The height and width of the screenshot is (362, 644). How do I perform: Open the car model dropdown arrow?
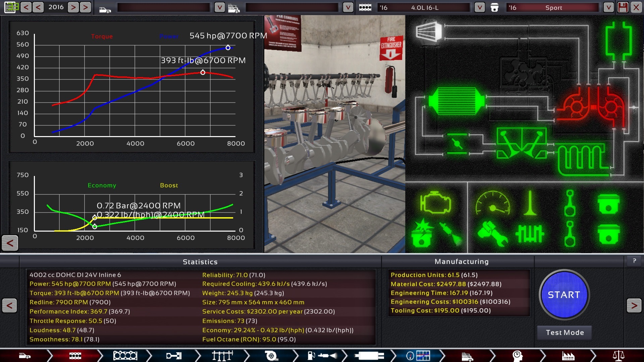(219, 7)
